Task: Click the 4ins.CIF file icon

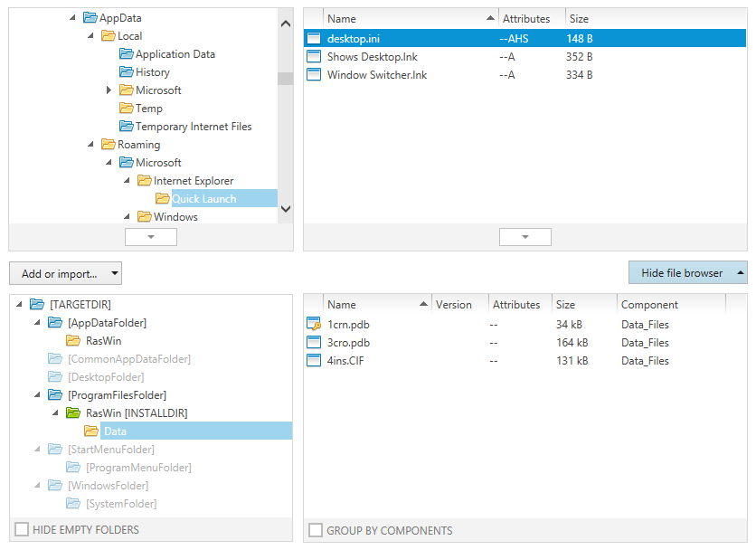Action: click(x=315, y=360)
